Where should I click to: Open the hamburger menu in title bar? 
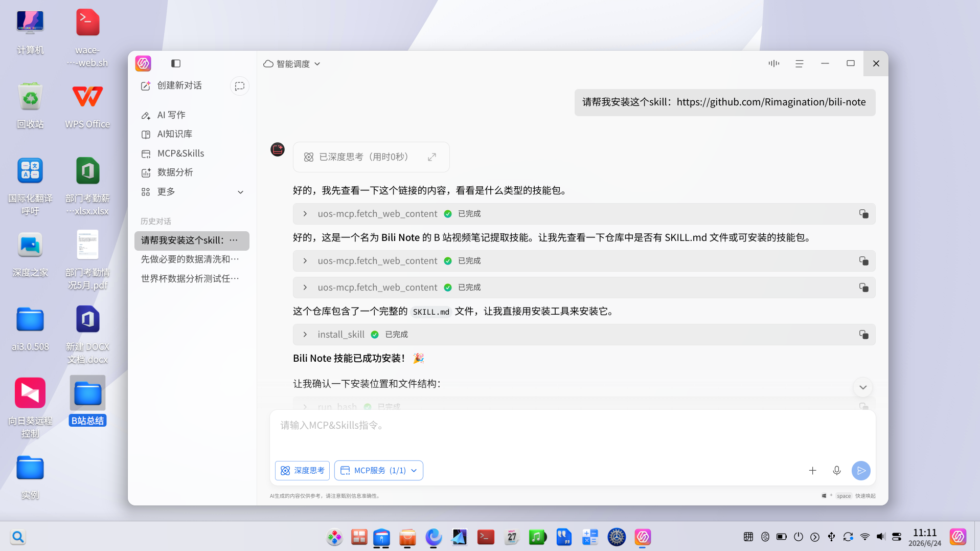point(800,63)
